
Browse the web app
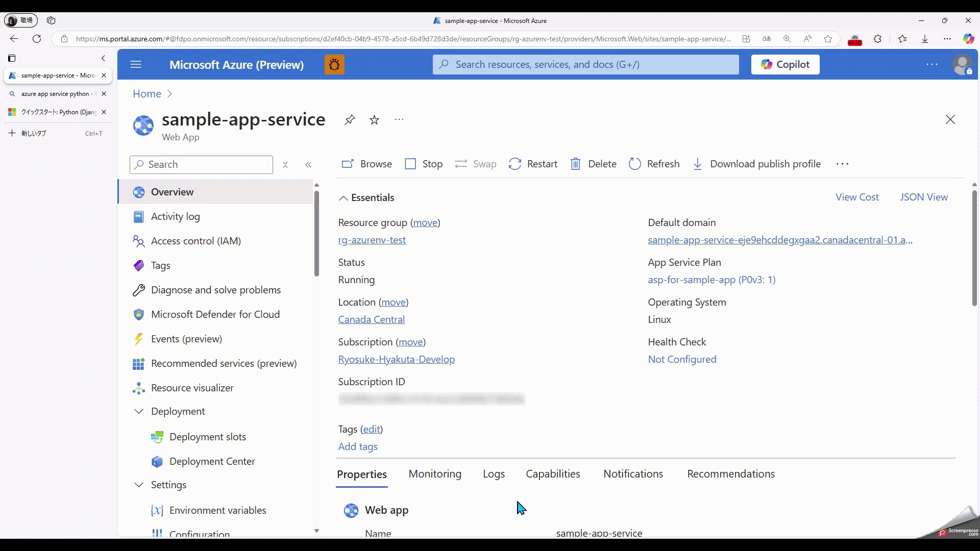[366, 164]
